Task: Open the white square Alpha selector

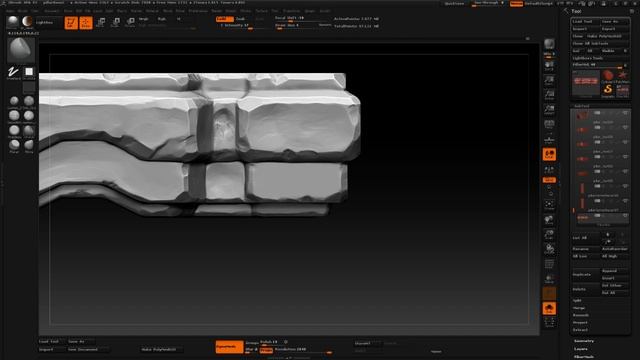Action: click(29, 73)
